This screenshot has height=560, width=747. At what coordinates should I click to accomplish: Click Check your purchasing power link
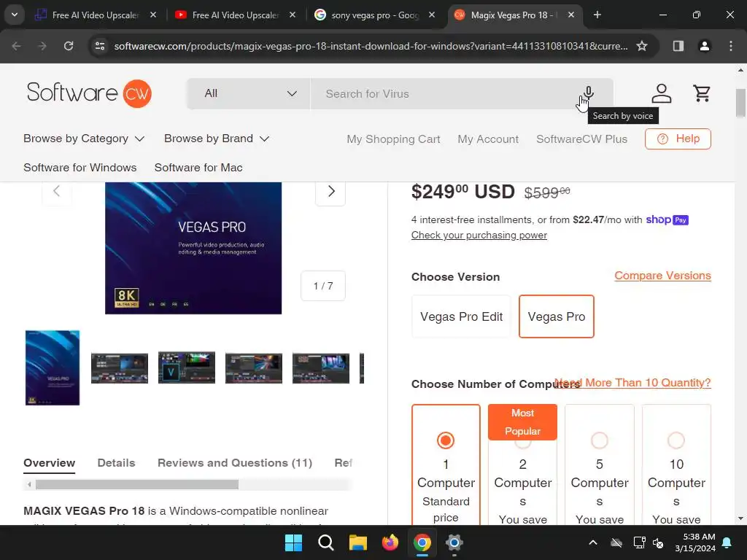pyautogui.click(x=479, y=236)
